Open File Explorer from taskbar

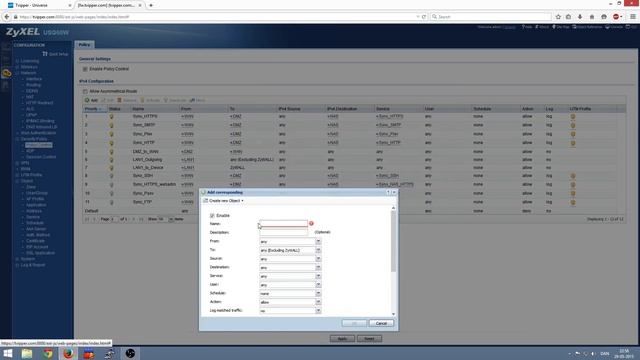pyautogui.click(x=27, y=353)
